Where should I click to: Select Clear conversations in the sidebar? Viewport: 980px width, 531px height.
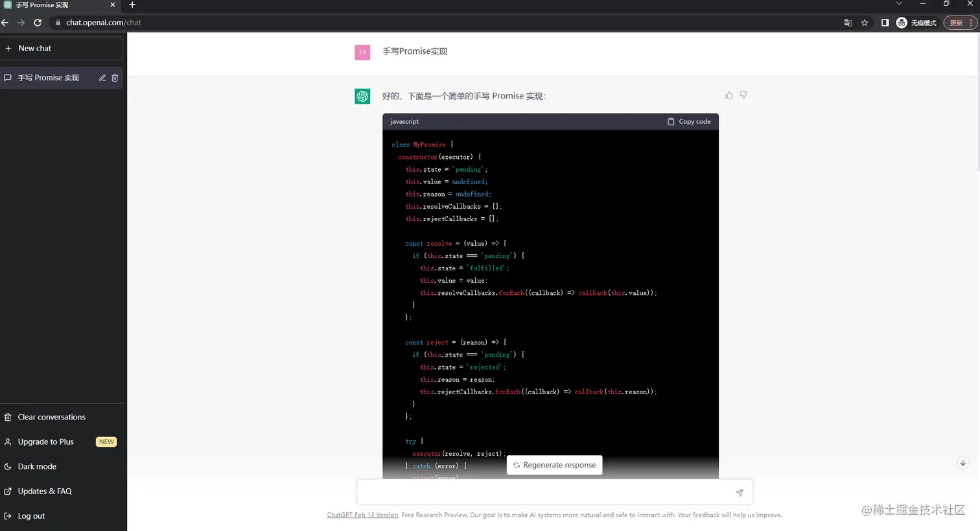pos(62,417)
